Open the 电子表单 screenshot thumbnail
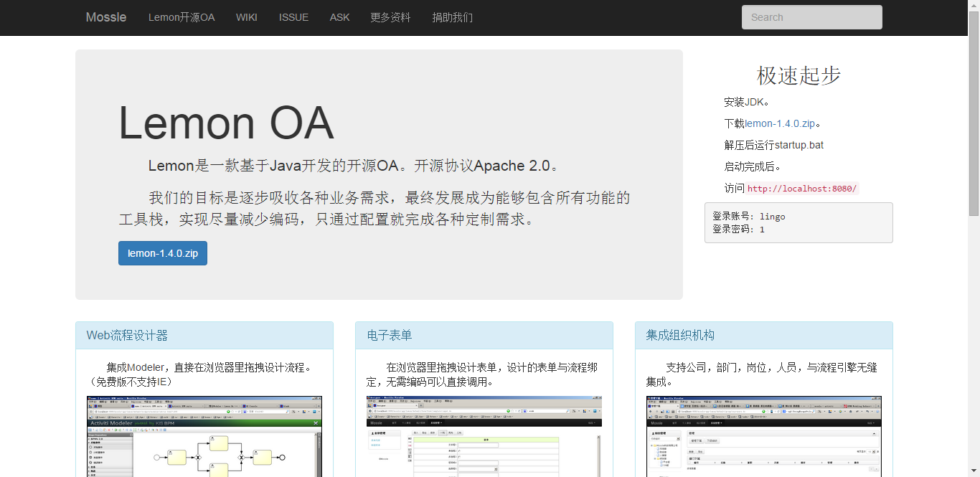980x477 pixels. (484, 436)
